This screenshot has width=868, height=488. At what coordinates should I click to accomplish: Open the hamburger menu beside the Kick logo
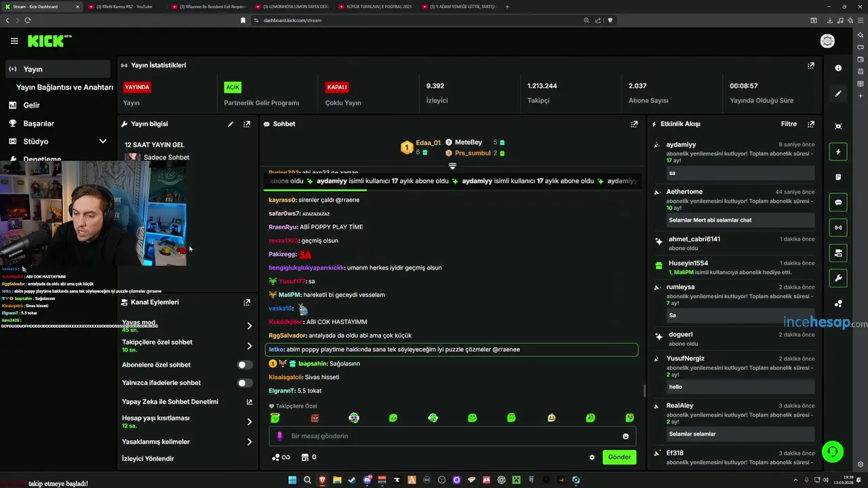[x=14, y=41]
